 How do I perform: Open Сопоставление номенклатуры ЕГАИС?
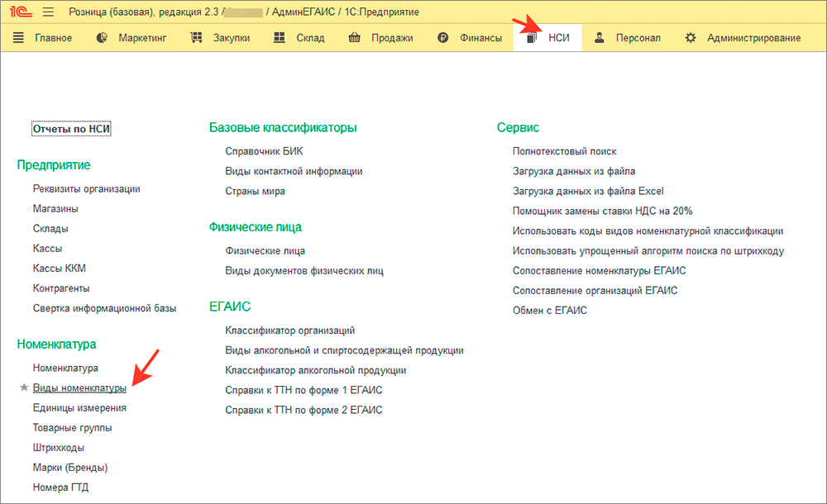click(599, 270)
